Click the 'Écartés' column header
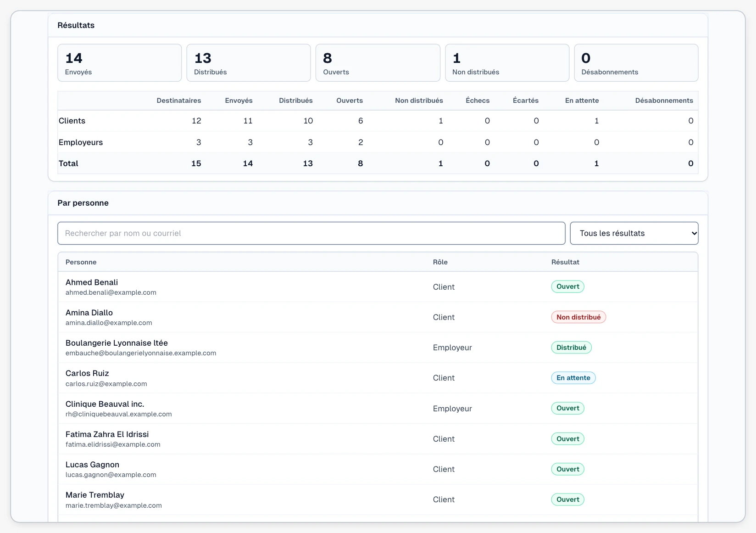 526,101
